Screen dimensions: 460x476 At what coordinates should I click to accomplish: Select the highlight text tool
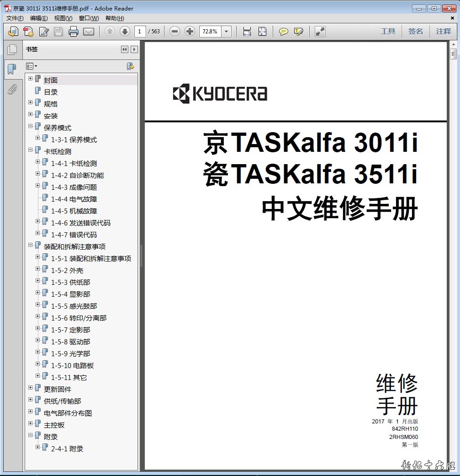click(x=299, y=32)
